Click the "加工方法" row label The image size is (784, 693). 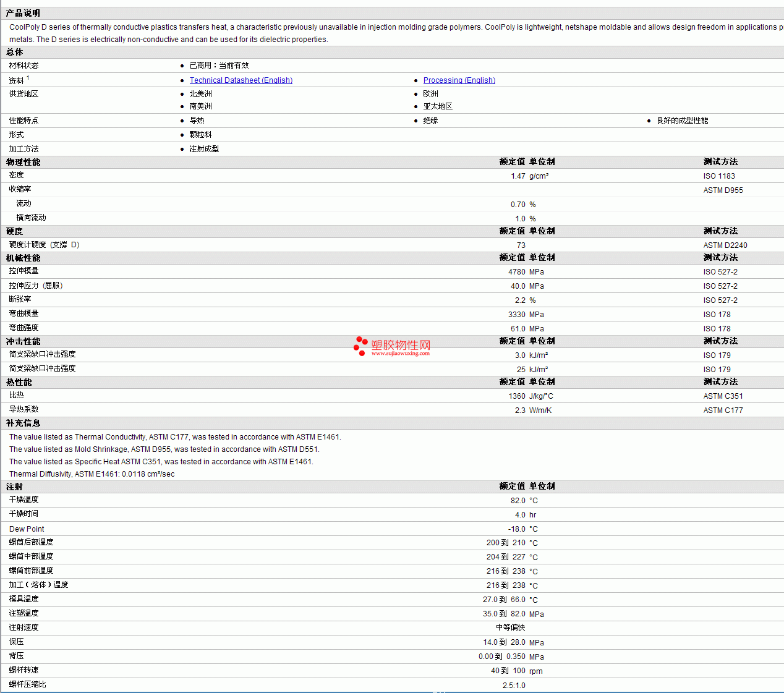tap(24, 149)
